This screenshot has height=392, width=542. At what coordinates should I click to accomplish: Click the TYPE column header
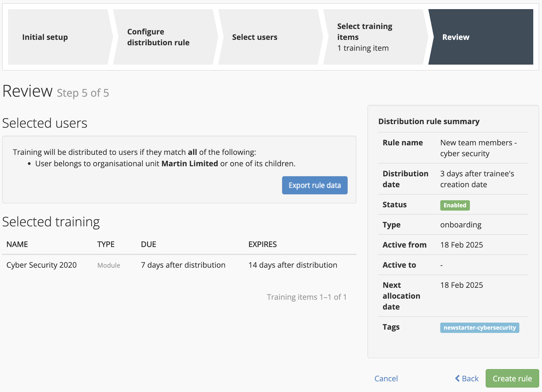[x=106, y=244]
